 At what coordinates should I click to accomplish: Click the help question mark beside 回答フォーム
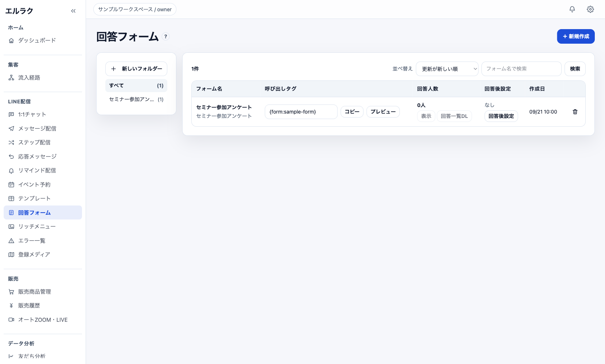pyautogui.click(x=165, y=36)
